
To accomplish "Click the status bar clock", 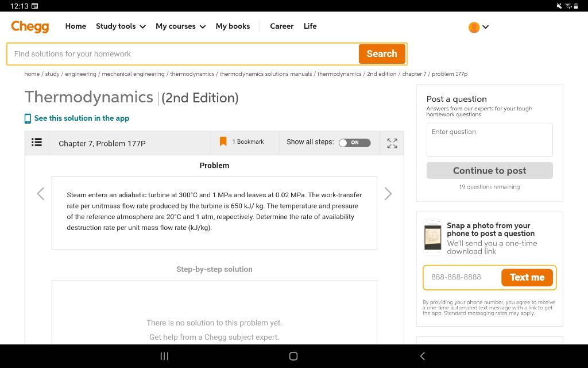I will (19, 6).
